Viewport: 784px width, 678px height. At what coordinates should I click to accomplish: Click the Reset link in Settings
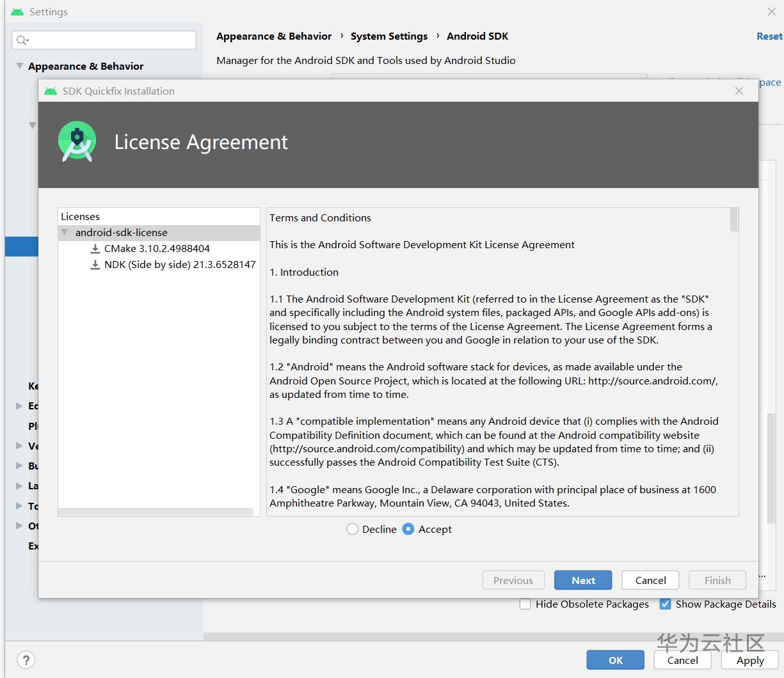click(x=769, y=36)
